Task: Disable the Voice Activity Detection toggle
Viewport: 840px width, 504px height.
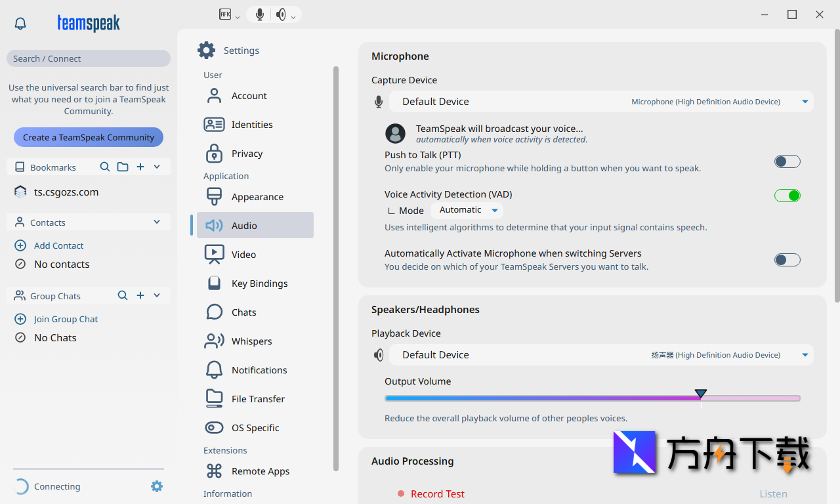Action: click(787, 196)
